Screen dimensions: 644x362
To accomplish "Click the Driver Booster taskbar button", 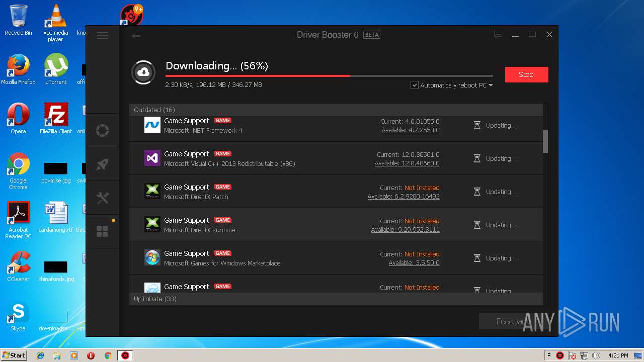I will (125, 355).
